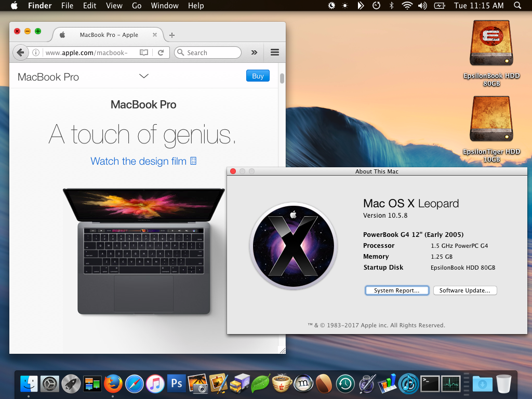Go back in Firefox

click(x=20, y=52)
